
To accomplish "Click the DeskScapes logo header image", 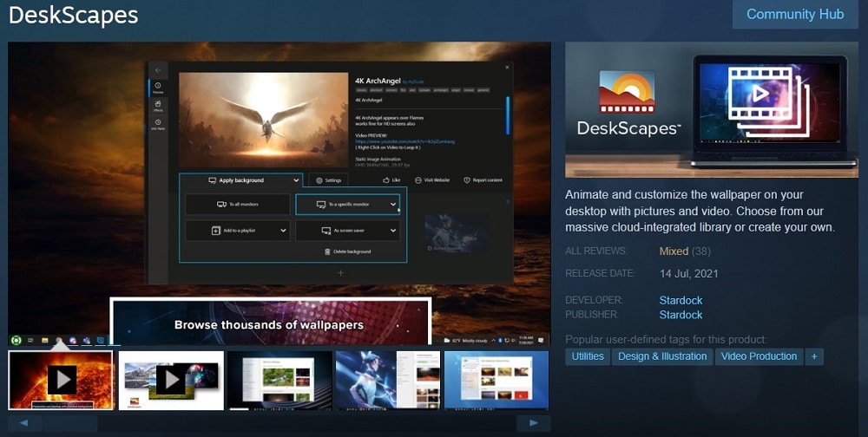I will click(x=712, y=110).
